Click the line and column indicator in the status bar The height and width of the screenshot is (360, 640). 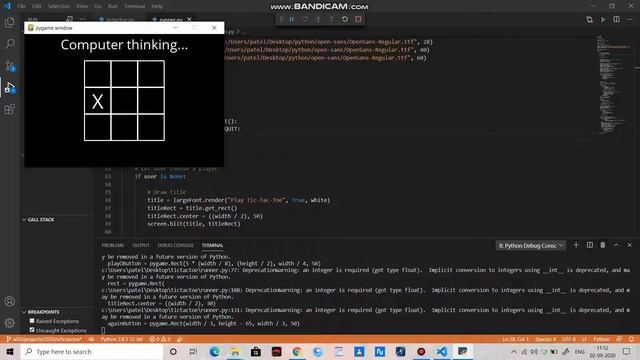click(x=515, y=339)
